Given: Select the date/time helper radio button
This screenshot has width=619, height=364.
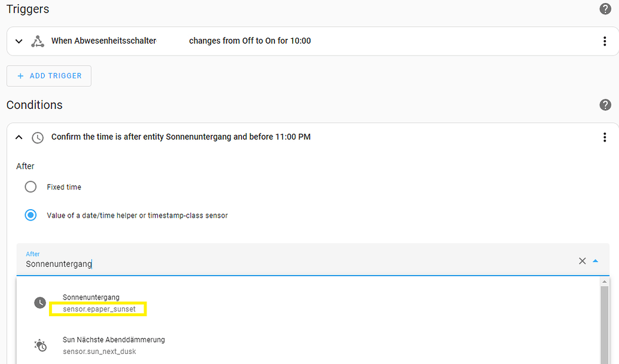Looking at the screenshot, I should tap(31, 215).
